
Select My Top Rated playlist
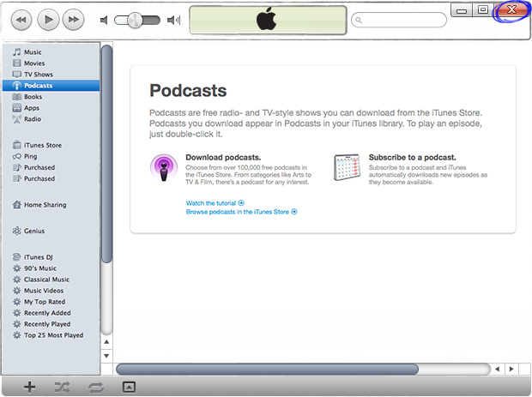[51, 302]
